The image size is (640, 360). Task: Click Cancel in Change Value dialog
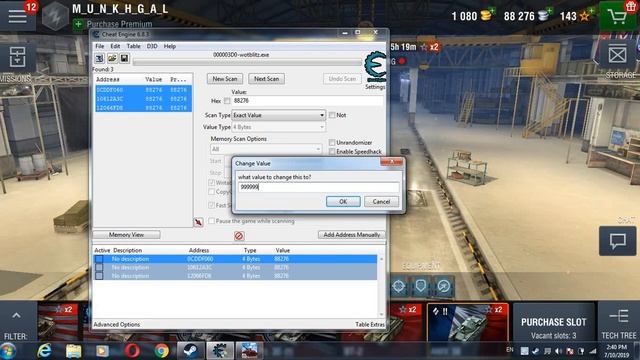click(381, 202)
